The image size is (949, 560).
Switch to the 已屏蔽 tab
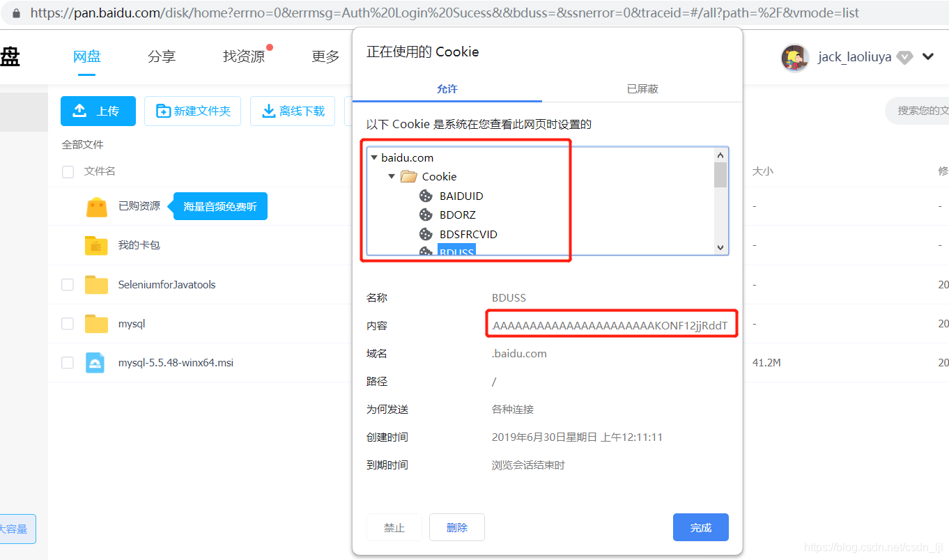(642, 89)
